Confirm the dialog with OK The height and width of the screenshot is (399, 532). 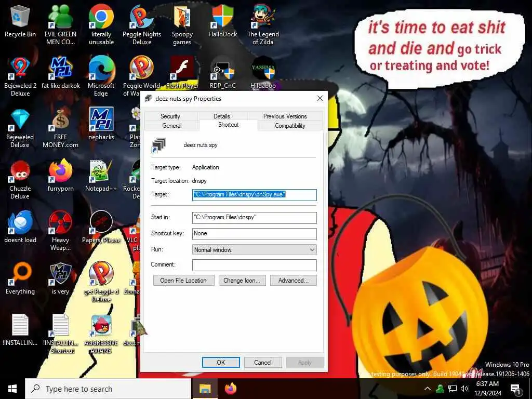[221, 362]
